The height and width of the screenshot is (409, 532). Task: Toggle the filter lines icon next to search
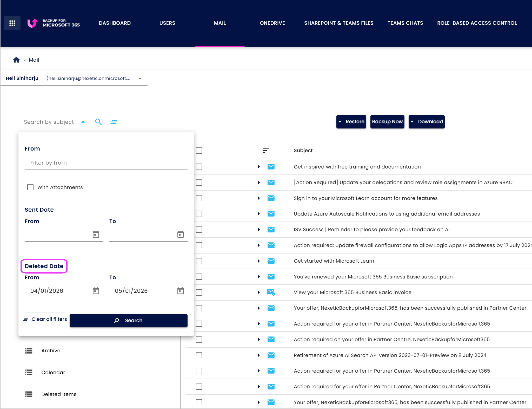click(114, 122)
